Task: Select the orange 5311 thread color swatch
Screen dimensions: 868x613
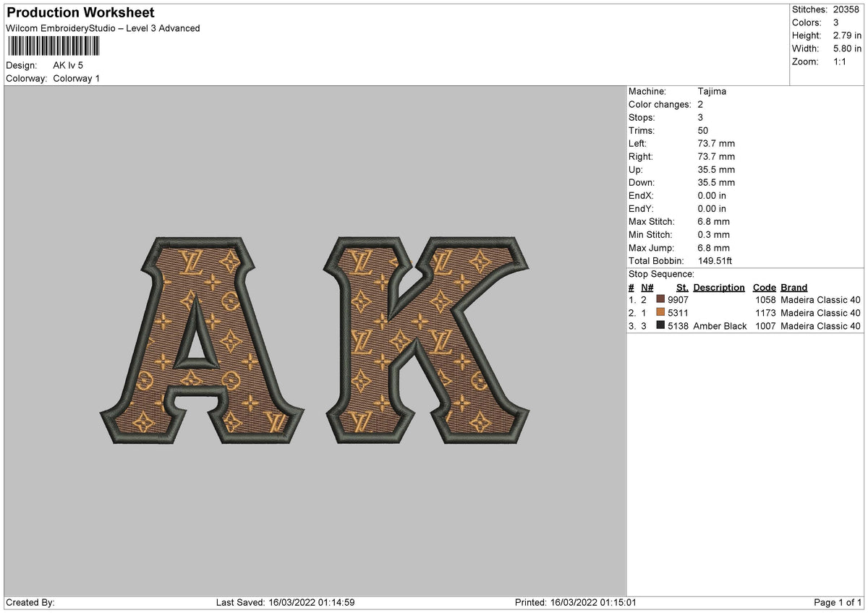Action: click(660, 313)
